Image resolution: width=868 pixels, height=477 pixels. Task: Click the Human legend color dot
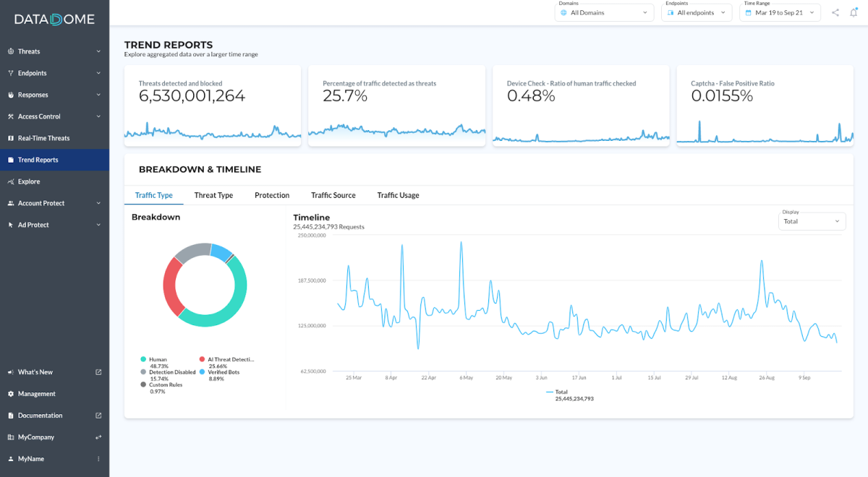coord(142,359)
